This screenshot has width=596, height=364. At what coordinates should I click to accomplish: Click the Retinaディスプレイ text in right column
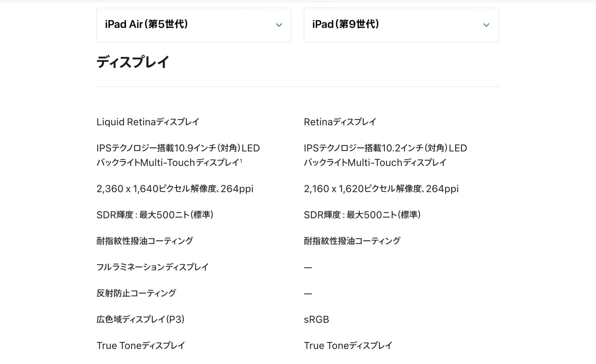(340, 122)
